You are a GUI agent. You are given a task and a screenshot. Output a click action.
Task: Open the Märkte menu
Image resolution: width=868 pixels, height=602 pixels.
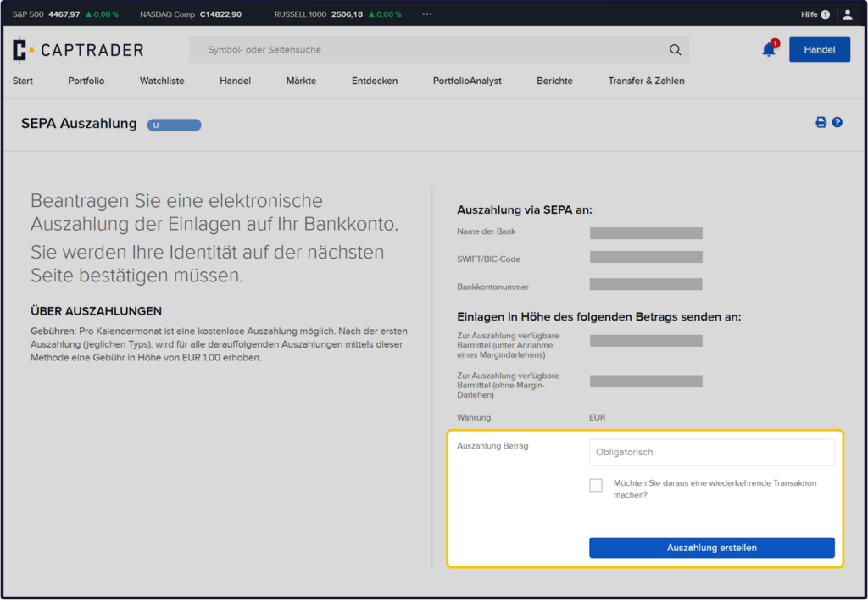301,81
